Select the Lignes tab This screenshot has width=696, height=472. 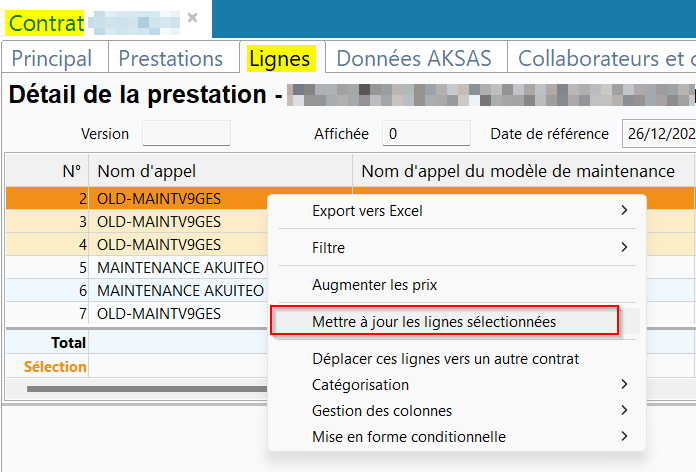coord(280,59)
